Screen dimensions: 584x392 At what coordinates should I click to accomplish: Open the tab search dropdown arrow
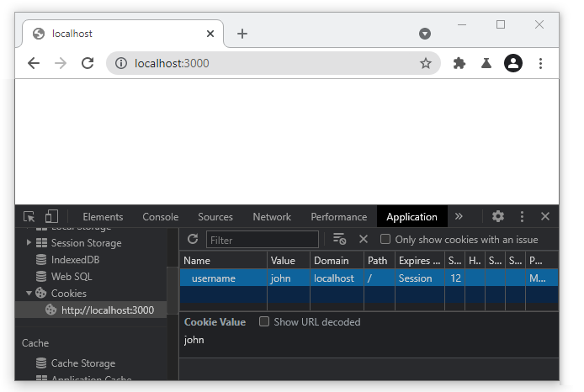pos(425,34)
